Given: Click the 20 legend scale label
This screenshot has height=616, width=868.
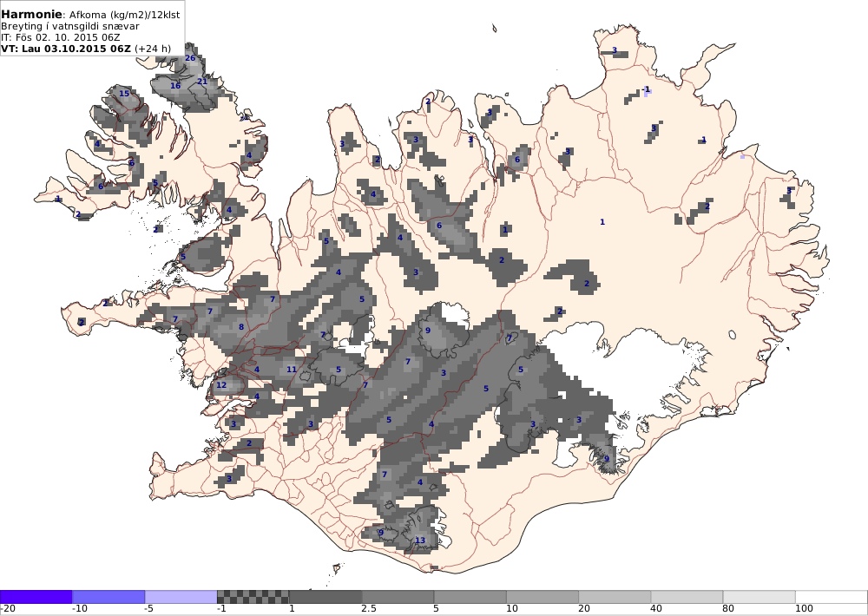Looking at the screenshot, I should tap(584, 609).
